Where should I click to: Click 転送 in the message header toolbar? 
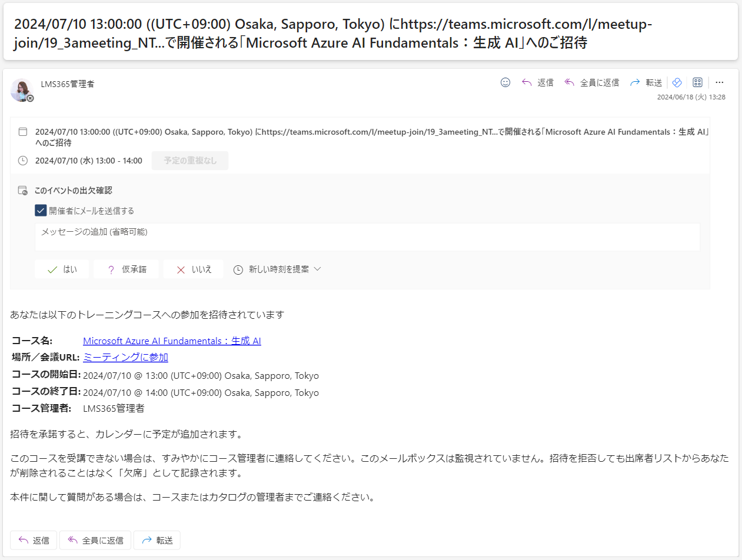click(646, 83)
